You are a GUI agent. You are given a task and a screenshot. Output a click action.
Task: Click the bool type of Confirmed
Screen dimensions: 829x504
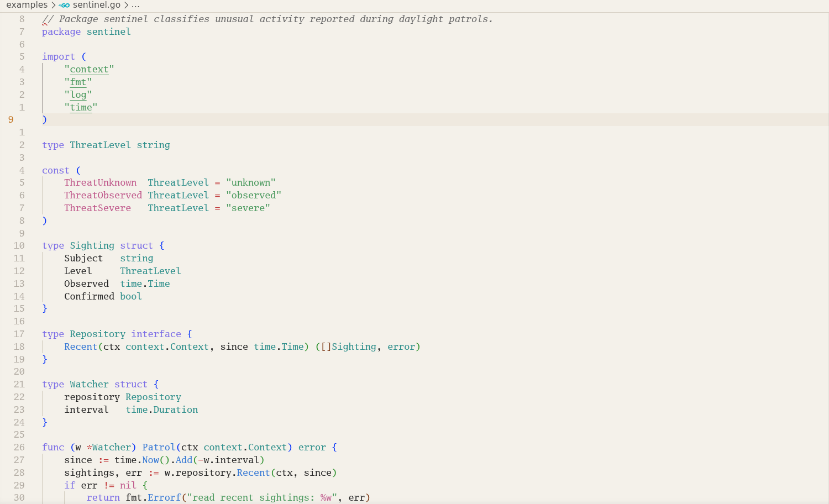(x=131, y=296)
